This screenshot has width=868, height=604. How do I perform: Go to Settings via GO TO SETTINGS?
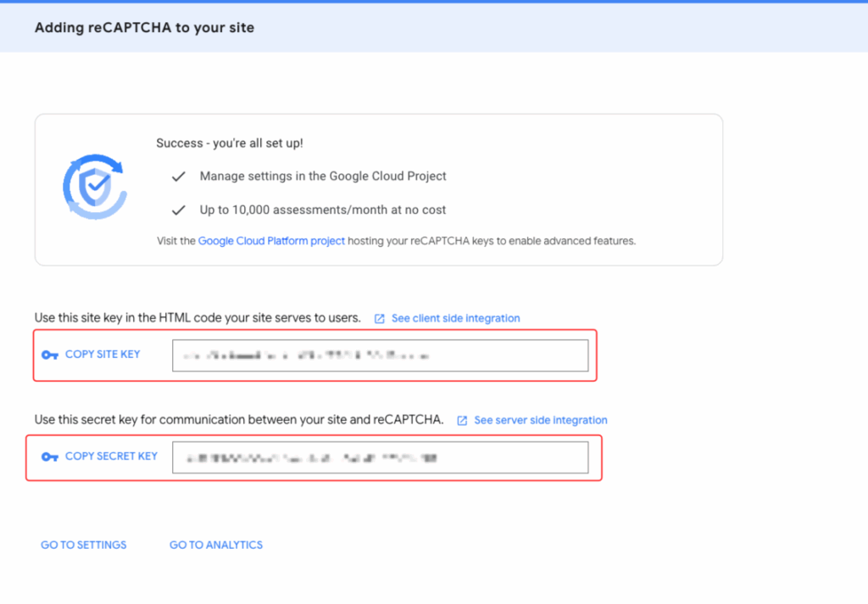tap(83, 545)
